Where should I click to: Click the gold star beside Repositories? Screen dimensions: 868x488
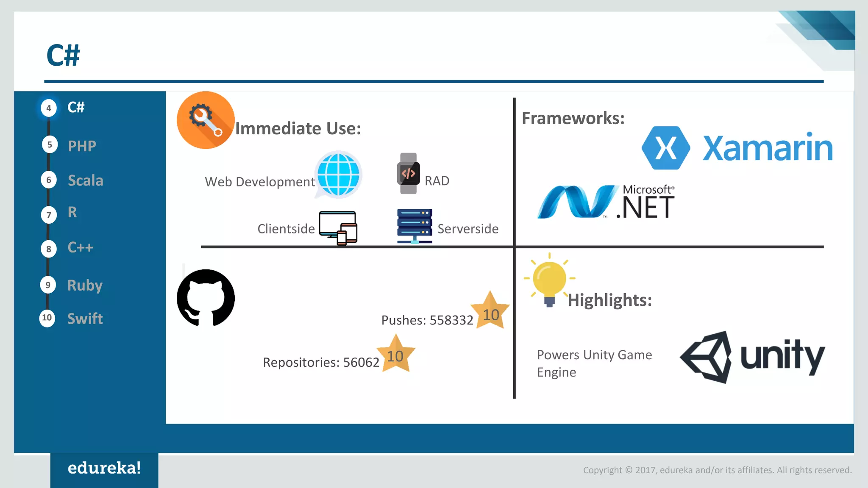[395, 354]
